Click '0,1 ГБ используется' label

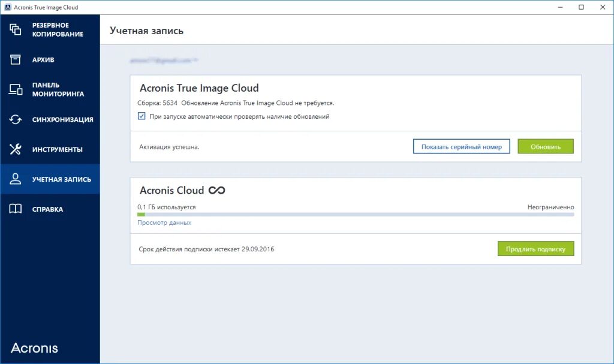pos(167,207)
